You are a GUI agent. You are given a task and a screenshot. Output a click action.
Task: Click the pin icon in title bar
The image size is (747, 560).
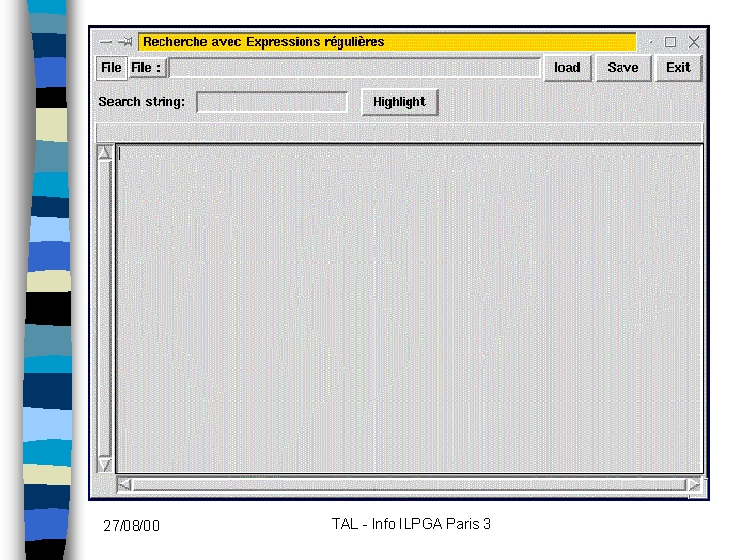coord(125,42)
